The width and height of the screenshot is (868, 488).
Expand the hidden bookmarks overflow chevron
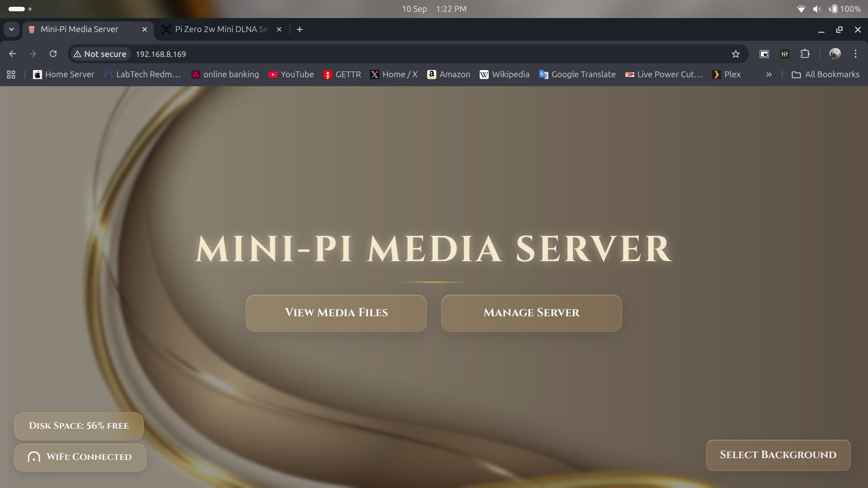(x=769, y=75)
